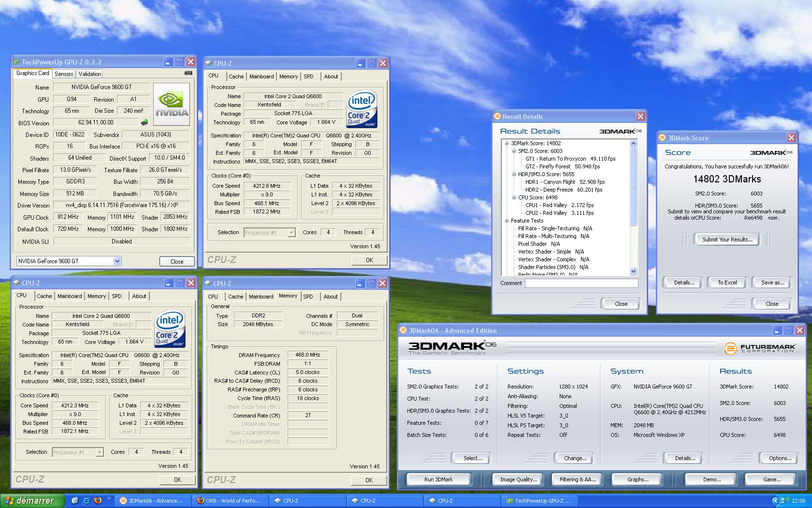The image size is (812, 508).
Task: Click the 3DMark06 logo in main window
Action: pyautogui.click(x=452, y=348)
